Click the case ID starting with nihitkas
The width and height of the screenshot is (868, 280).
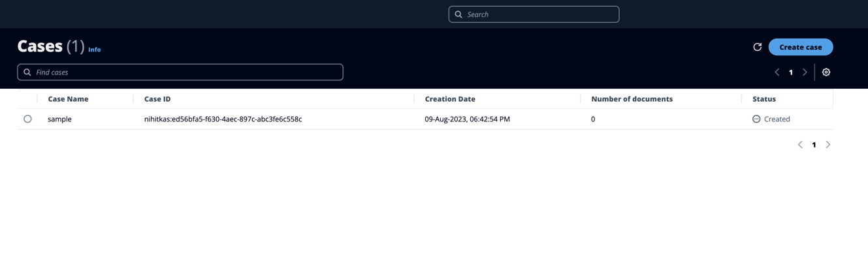pos(223,119)
